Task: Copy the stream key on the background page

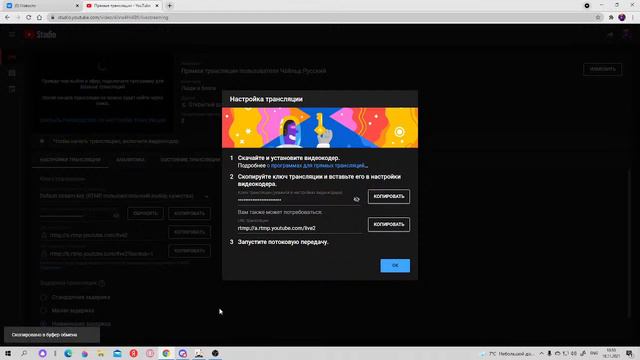Action: (189, 213)
